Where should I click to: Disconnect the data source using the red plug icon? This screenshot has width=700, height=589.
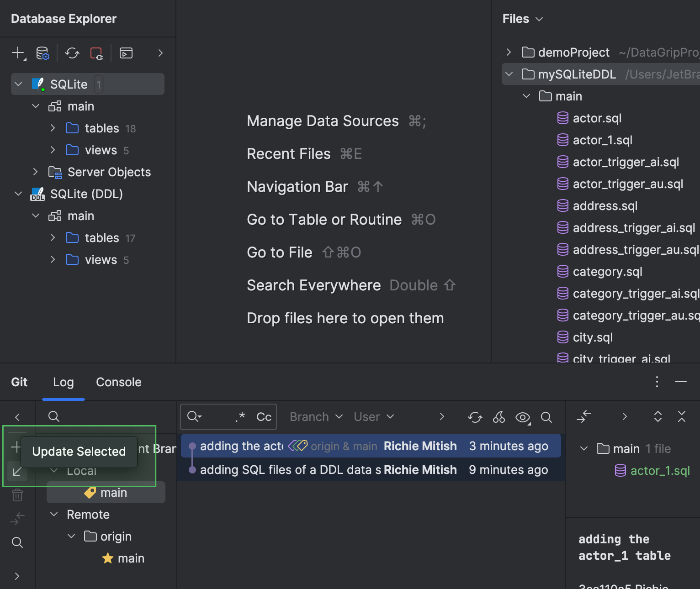pyautogui.click(x=96, y=53)
